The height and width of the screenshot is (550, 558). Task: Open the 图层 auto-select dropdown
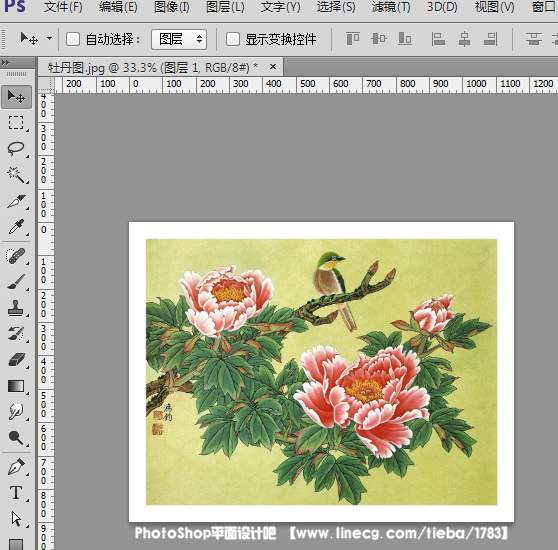(179, 39)
